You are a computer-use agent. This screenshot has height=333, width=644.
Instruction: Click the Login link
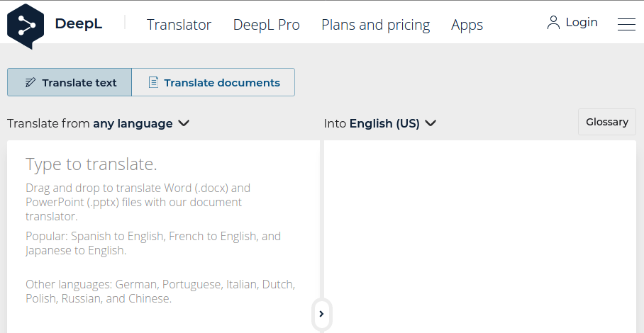[x=582, y=23]
